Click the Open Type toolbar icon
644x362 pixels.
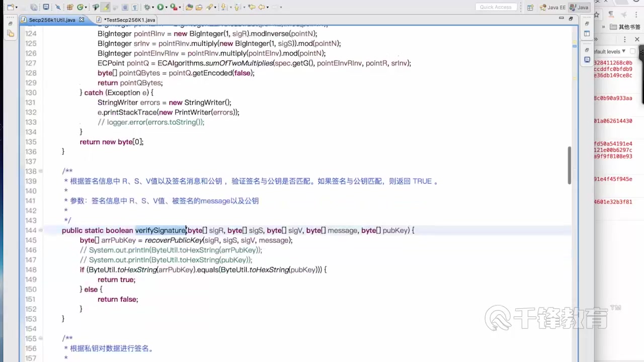pos(189,7)
